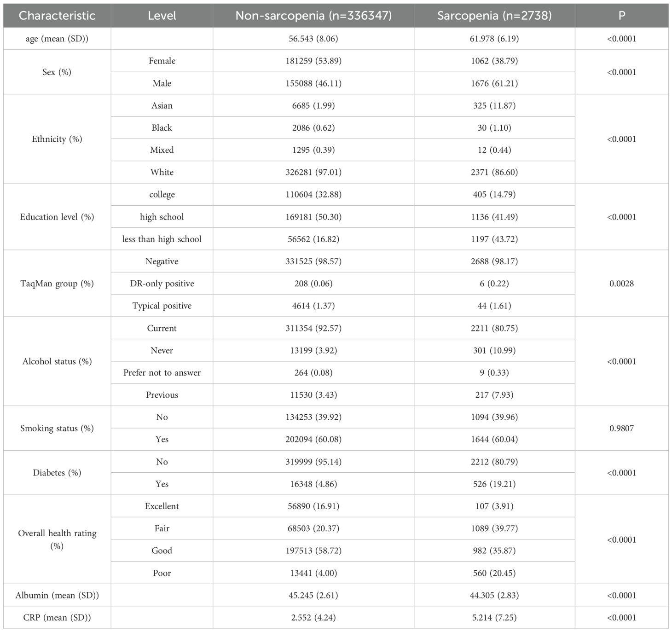Click the Ethnicity (%) row label
Screen dimensions: 672x632
click(57, 139)
